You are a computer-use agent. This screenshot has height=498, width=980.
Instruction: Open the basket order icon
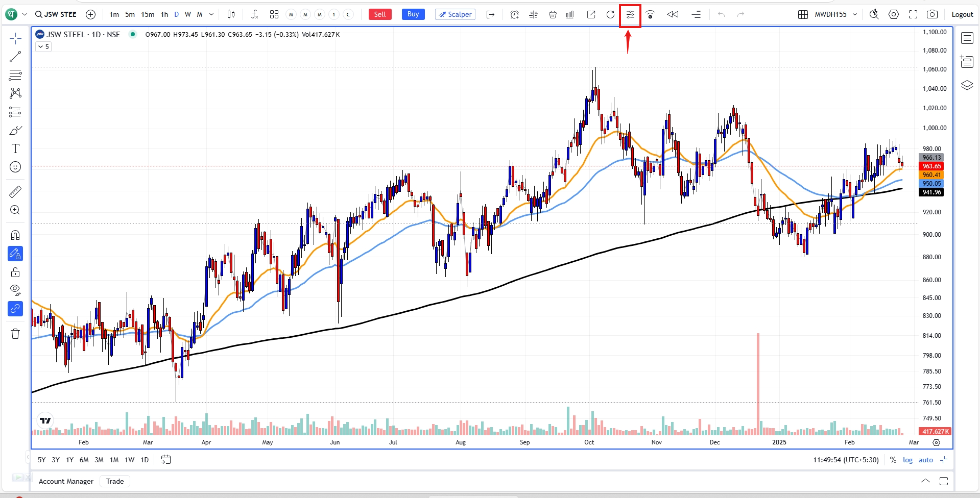pos(553,14)
